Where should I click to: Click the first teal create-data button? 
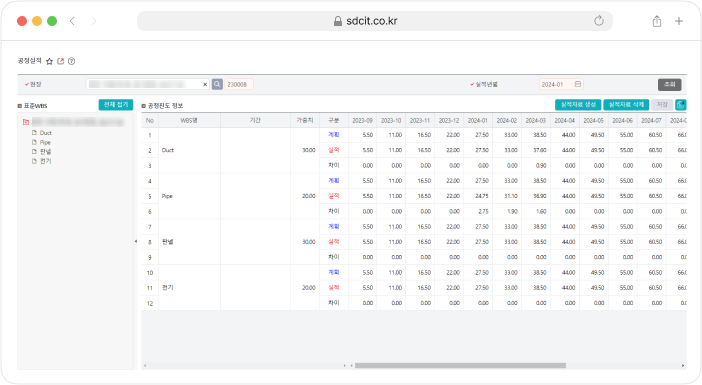point(578,104)
